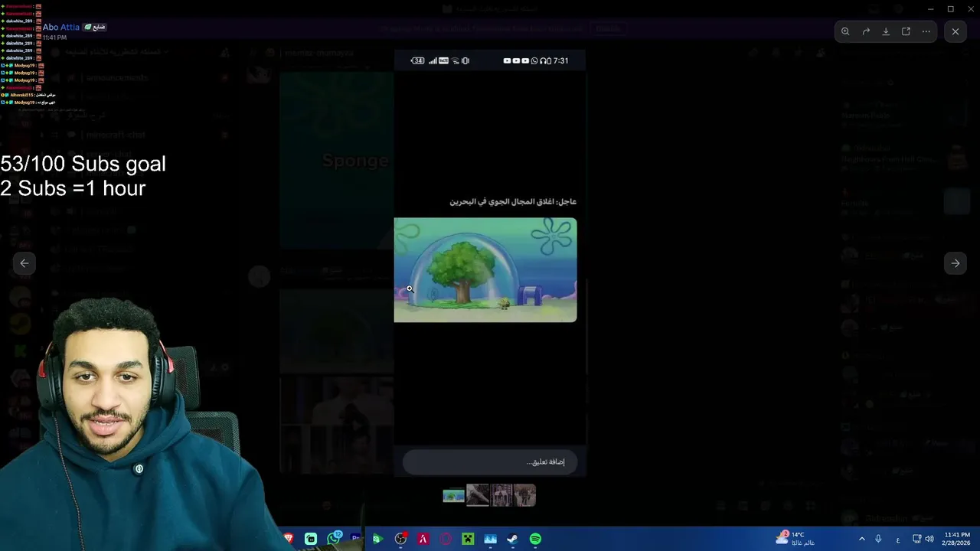The height and width of the screenshot is (551, 980).
Task: Open OBS Studio from the taskbar
Action: [400, 539]
